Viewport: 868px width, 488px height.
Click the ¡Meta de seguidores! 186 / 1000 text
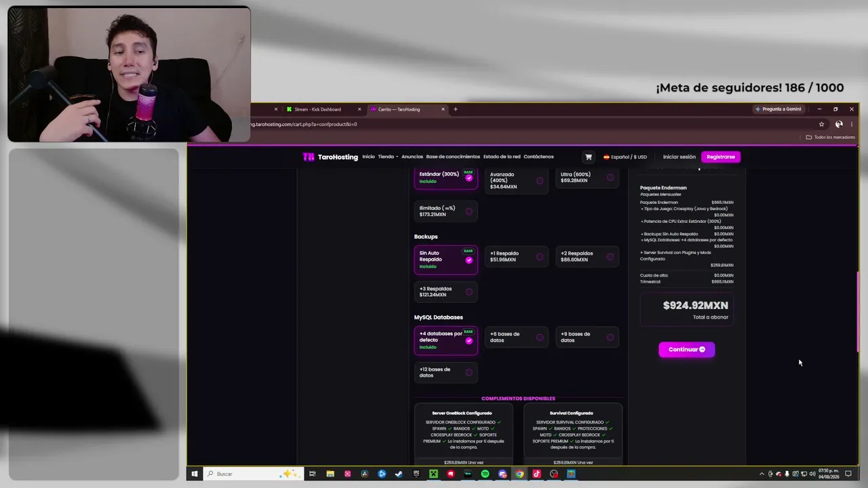click(x=750, y=88)
